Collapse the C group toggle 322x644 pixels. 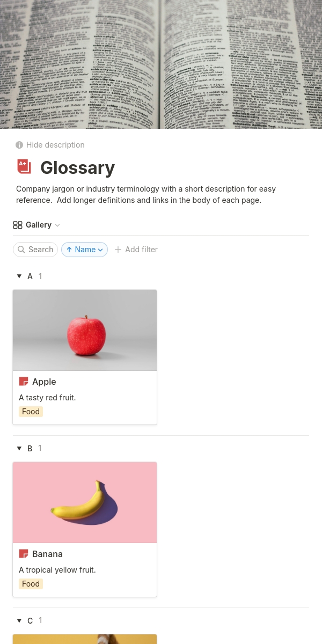[x=19, y=621]
